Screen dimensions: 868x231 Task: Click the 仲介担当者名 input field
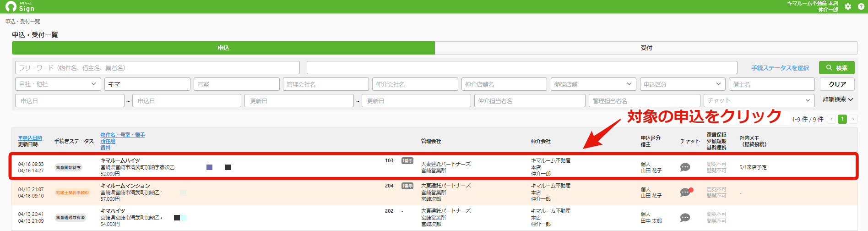coord(530,101)
